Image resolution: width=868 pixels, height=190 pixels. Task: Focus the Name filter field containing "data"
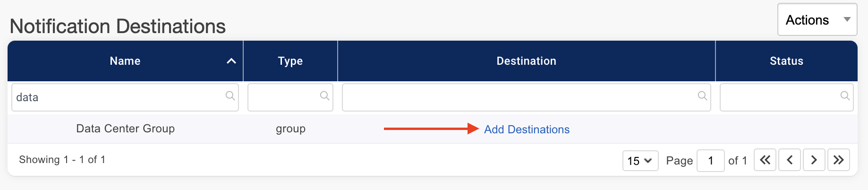pyautogui.click(x=118, y=97)
